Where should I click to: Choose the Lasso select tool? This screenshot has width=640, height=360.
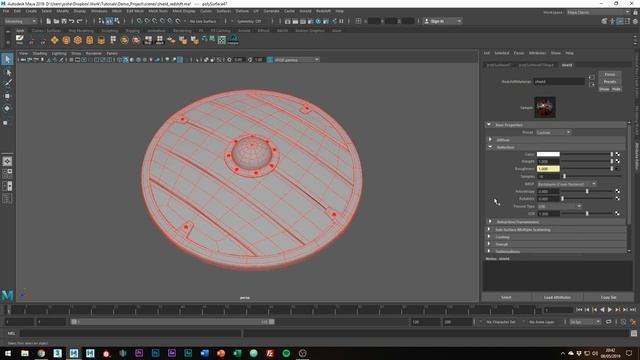coord(7,72)
